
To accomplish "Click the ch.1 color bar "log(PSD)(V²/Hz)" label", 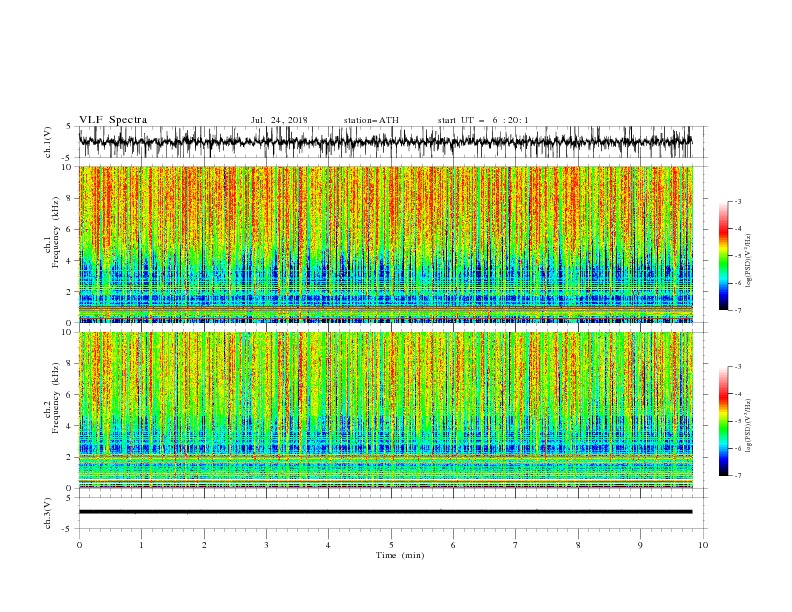I will [749, 261].
